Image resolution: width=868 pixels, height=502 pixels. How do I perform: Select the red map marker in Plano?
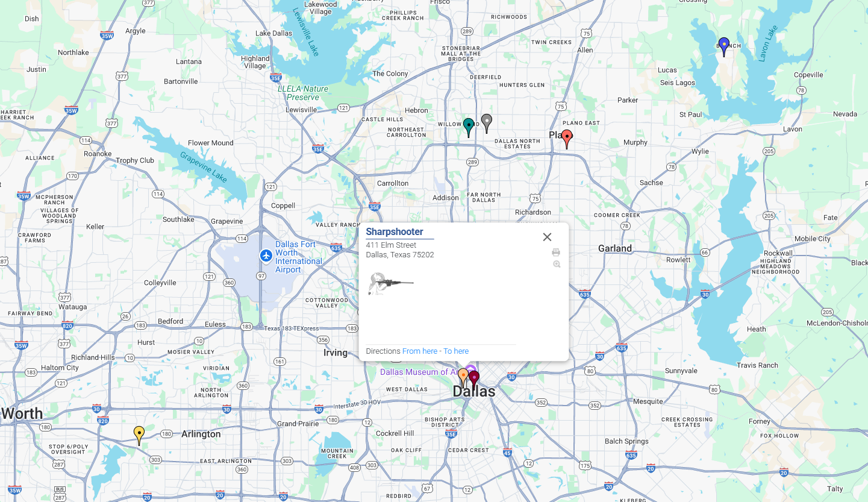567,139
